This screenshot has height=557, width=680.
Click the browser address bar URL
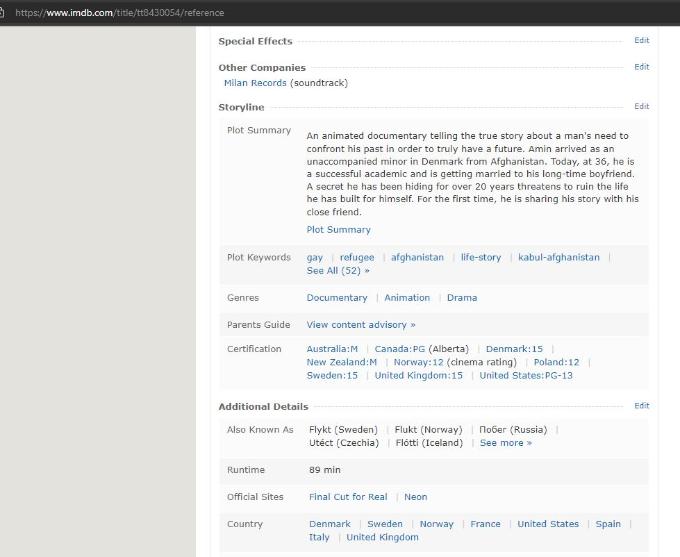pos(120,13)
